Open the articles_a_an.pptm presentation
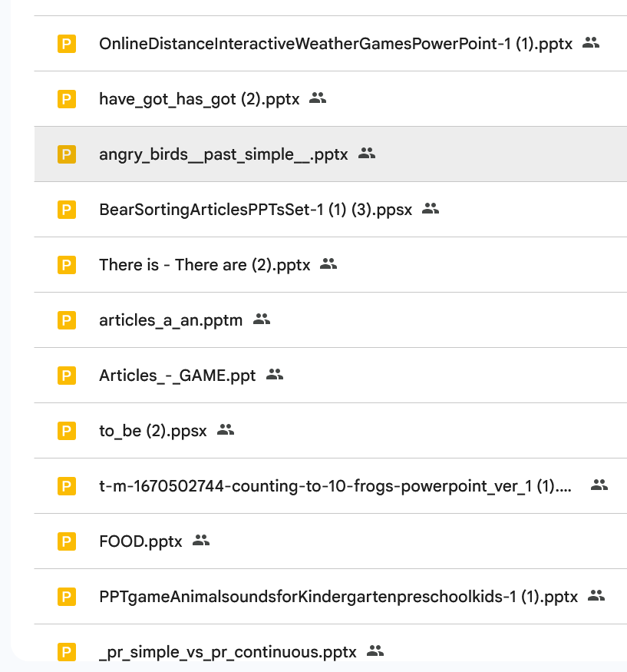Screen dimensions: 627x672 (170, 320)
